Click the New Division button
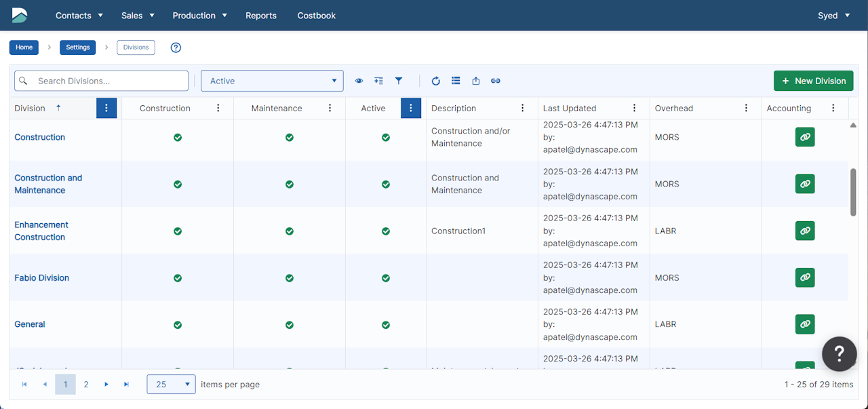 (813, 81)
